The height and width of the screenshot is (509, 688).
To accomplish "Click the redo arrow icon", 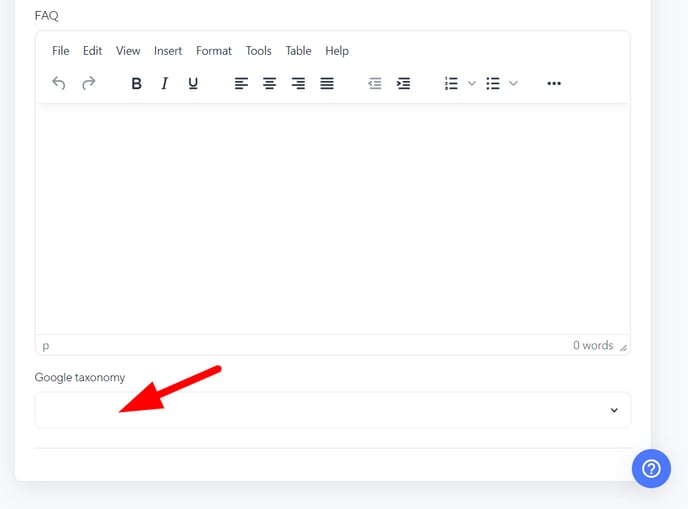I will pyautogui.click(x=89, y=84).
